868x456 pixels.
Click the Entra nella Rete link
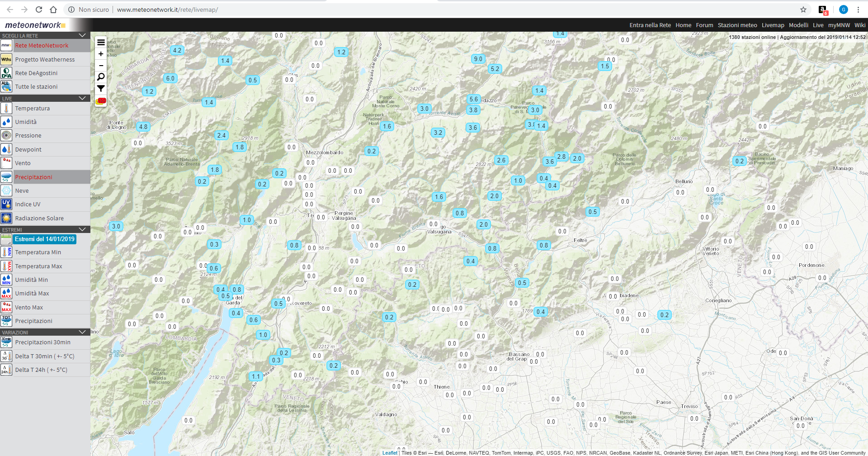click(x=650, y=25)
